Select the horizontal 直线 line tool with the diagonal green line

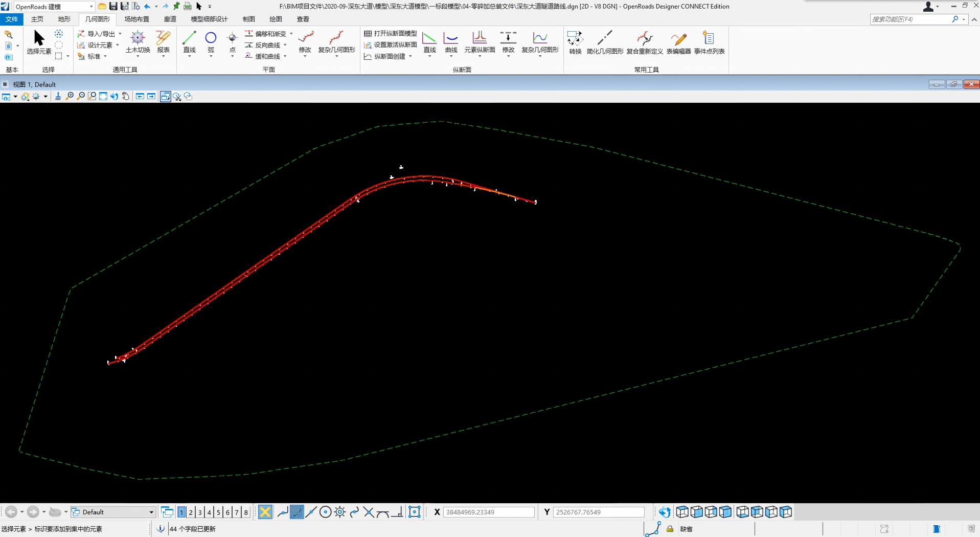click(x=189, y=42)
